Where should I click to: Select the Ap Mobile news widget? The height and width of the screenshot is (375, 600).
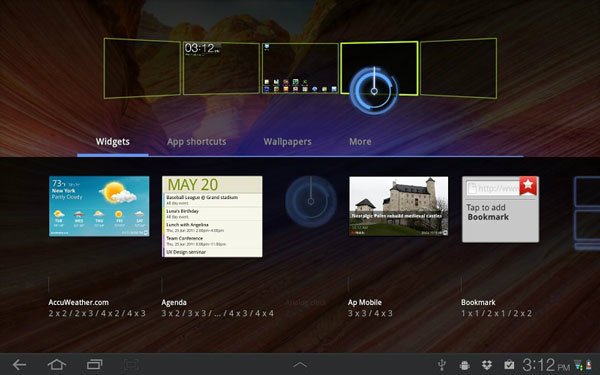tap(399, 206)
